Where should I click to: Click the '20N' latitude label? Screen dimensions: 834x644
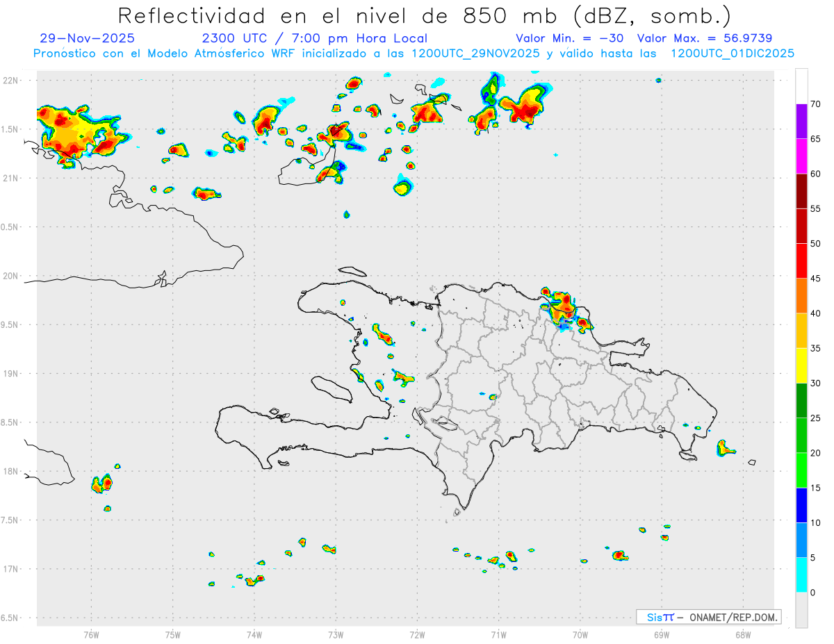11,276
